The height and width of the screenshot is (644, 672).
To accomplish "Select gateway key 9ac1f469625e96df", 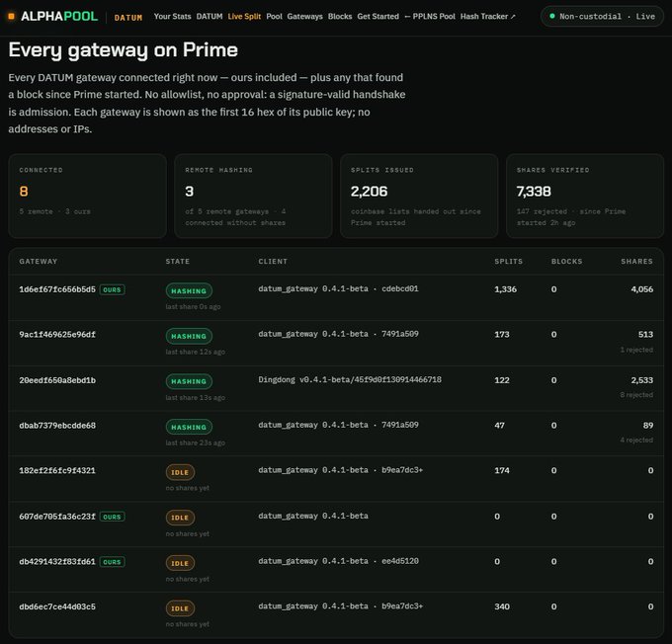I will [57, 334].
